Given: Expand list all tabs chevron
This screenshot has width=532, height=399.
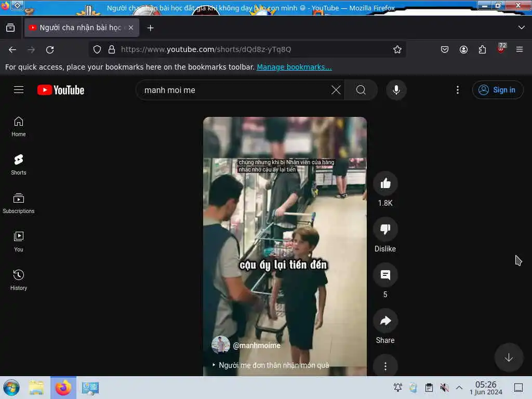Looking at the screenshot, I should 521,28.
